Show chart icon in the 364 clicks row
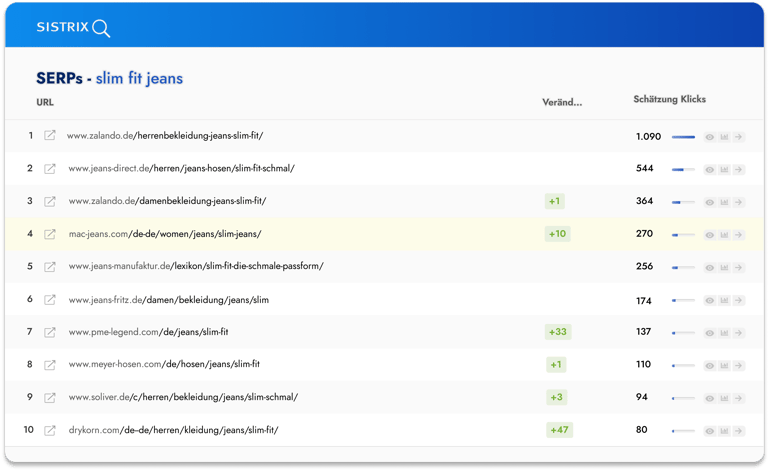The image size is (768, 470). [724, 202]
